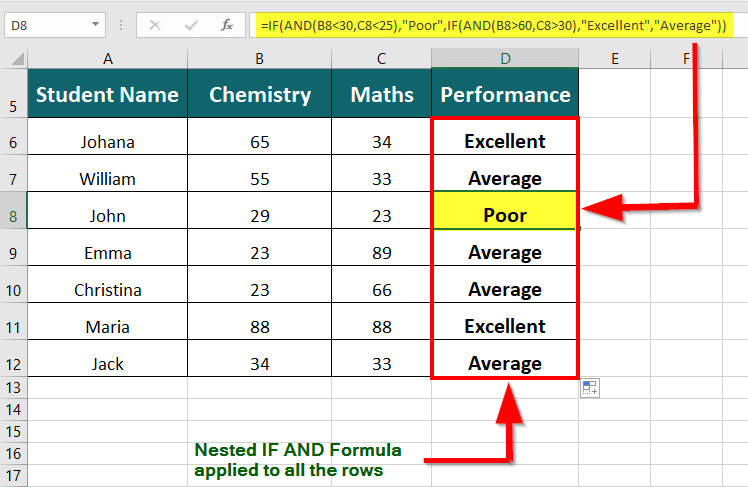
Task: Open the Insert Function fx button
Action: (227, 25)
